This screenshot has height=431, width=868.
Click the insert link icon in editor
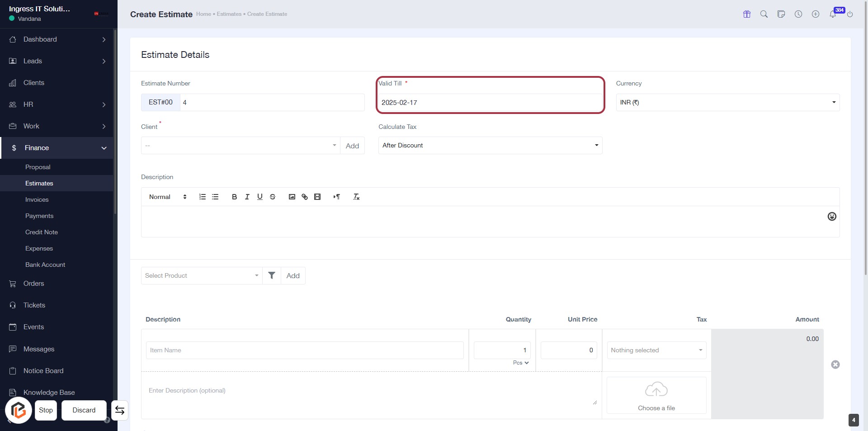point(305,197)
